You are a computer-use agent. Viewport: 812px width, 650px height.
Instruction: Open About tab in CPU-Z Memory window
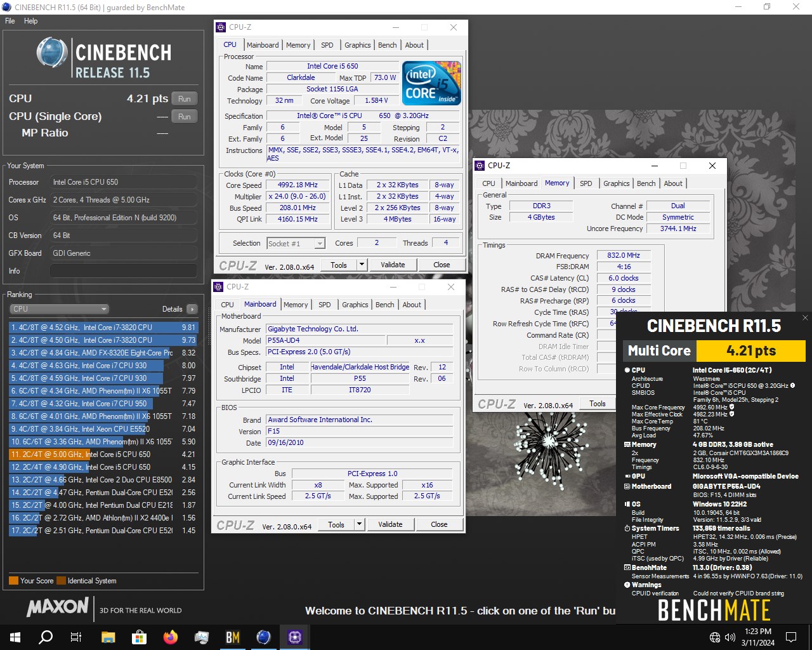(x=673, y=183)
